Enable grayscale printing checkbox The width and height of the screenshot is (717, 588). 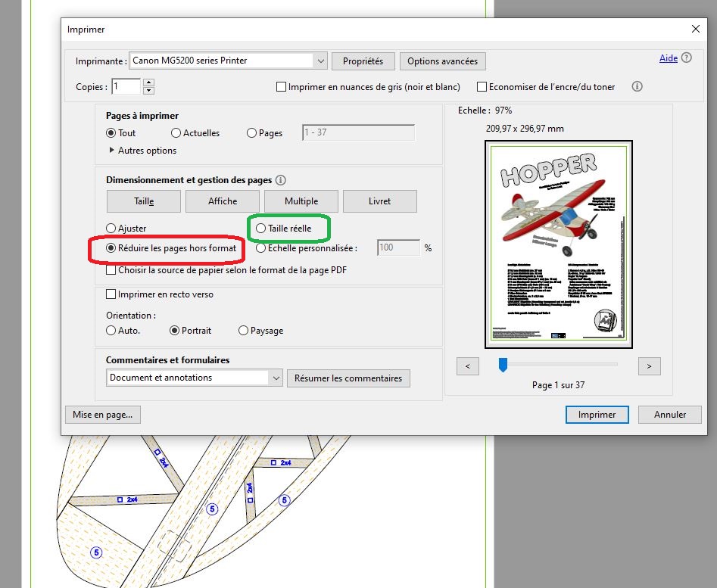tap(282, 87)
